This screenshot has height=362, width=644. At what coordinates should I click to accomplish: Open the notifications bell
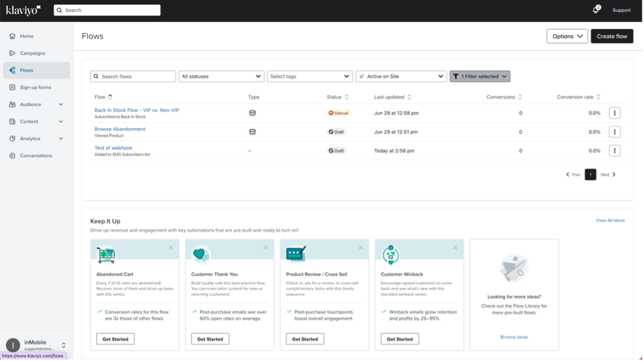tap(596, 10)
